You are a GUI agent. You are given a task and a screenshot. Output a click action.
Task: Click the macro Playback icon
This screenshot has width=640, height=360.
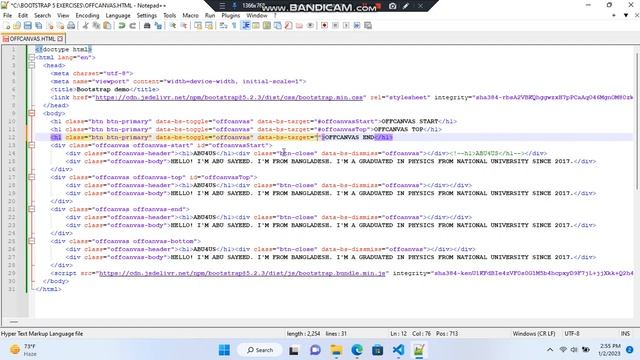click(x=346, y=25)
